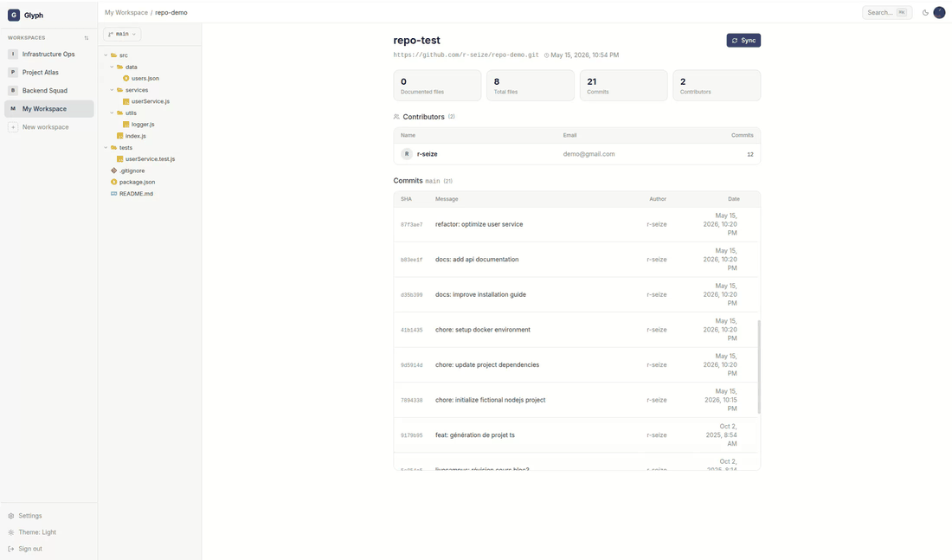Image resolution: width=952 pixels, height=560 pixels.
Task: Click the userService.test.js file icon
Action: (119, 159)
